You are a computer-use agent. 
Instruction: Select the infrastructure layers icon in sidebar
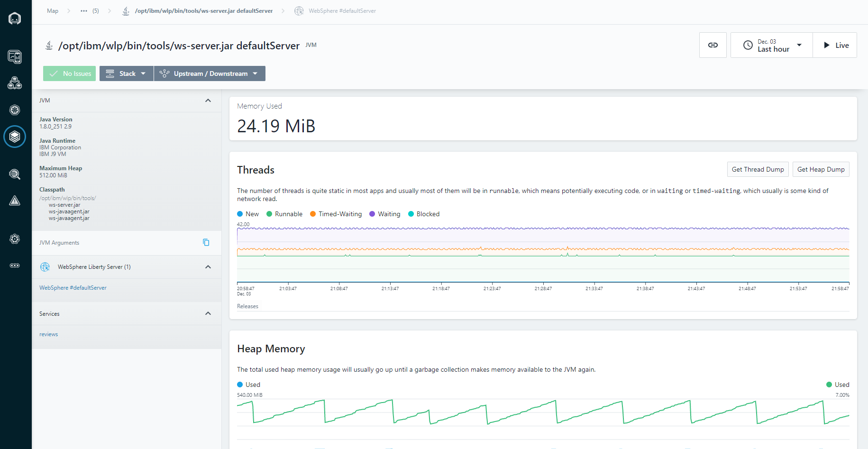point(15,137)
